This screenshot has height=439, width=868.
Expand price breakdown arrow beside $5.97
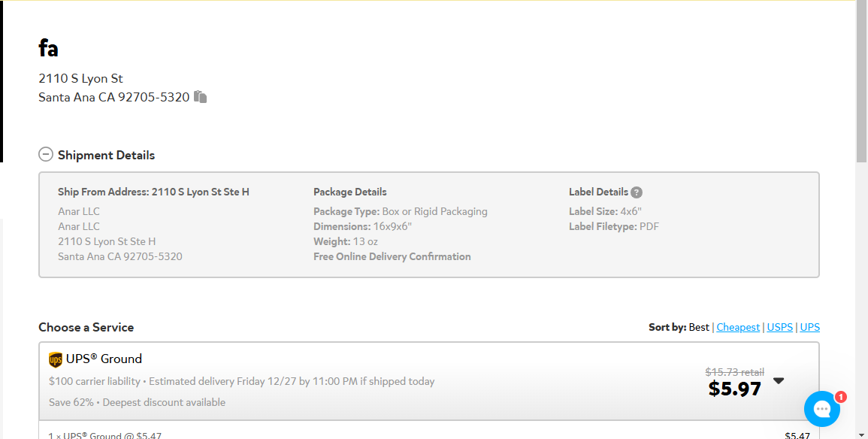click(x=779, y=381)
